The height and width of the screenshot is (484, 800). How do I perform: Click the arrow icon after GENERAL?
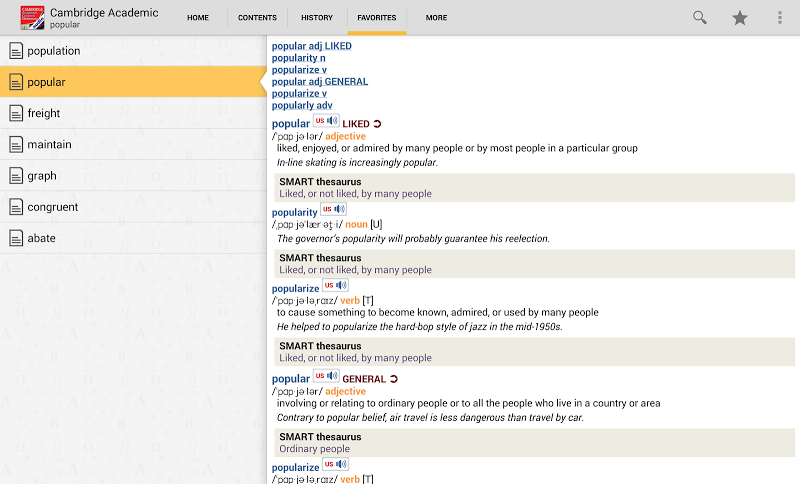(393, 379)
